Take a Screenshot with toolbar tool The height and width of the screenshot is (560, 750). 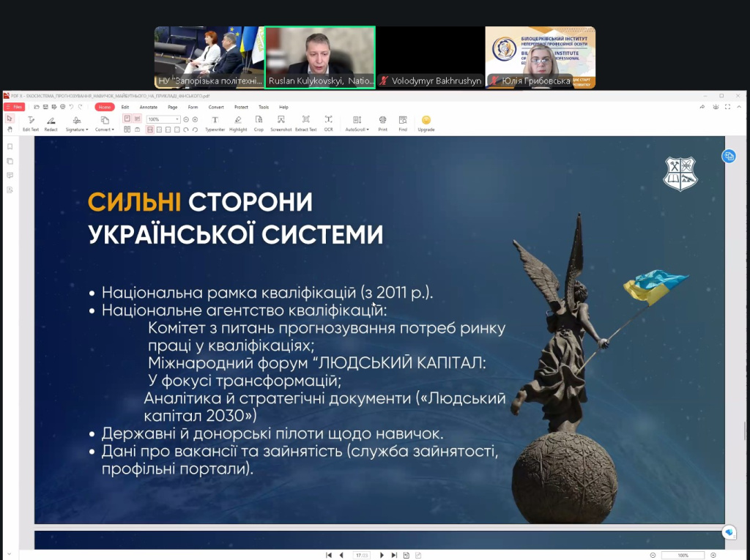click(281, 122)
